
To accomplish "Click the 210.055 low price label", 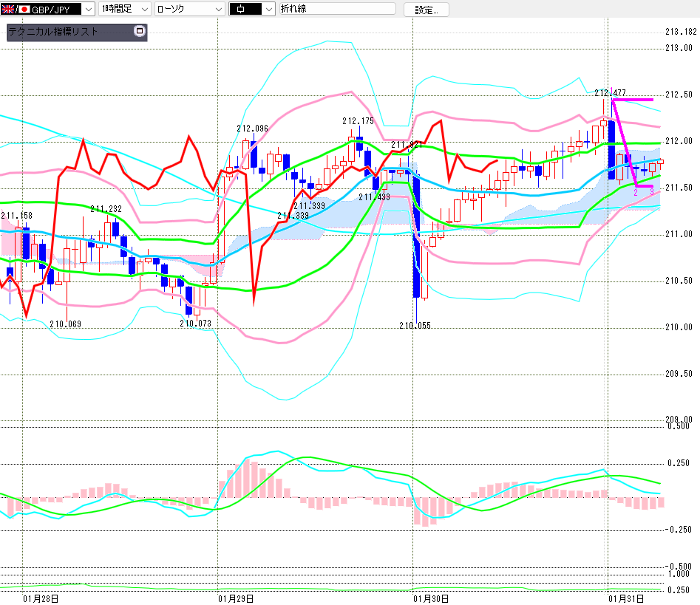I will pos(415,325).
